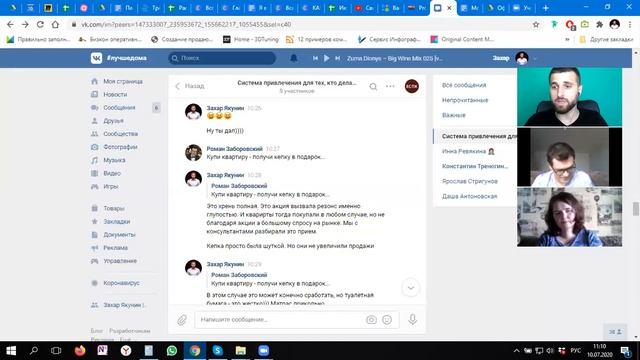Screen dimensions: 640x360
Task: Open chat with Инна Ревякина
Action: tap(468, 151)
